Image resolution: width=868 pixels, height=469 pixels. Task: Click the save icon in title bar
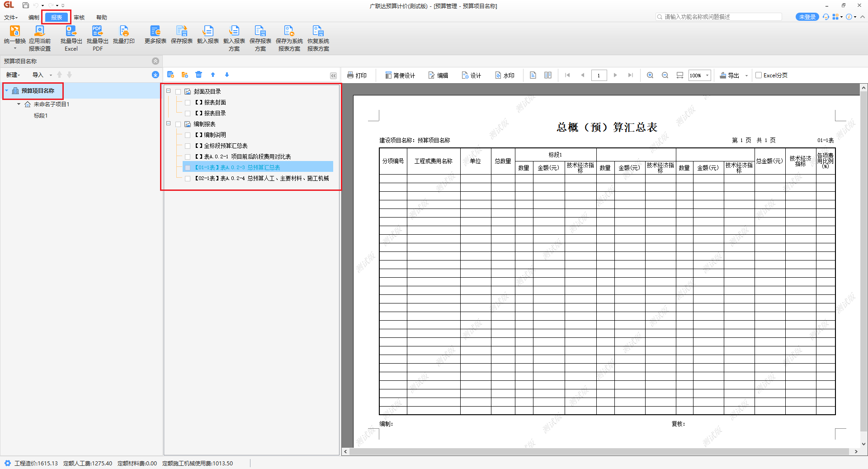click(x=26, y=5)
